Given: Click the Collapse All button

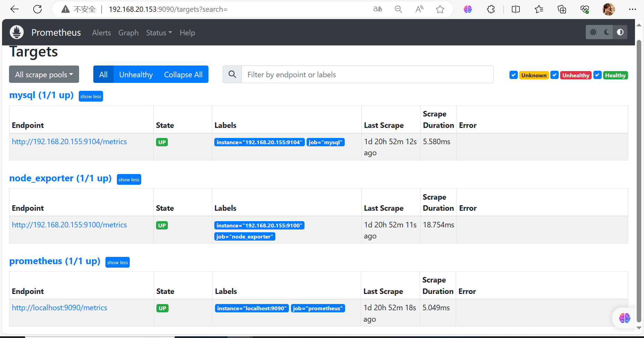Looking at the screenshot, I should [x=183, y=75].
